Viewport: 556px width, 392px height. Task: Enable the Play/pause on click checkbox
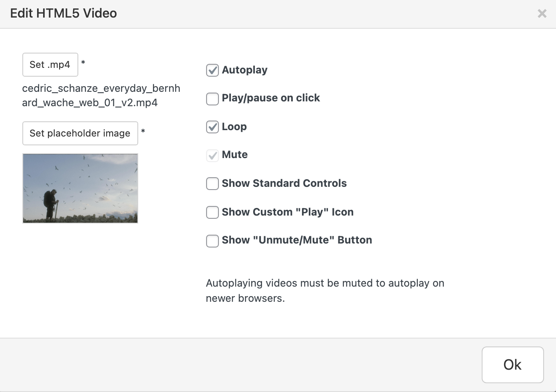point(212,99)
